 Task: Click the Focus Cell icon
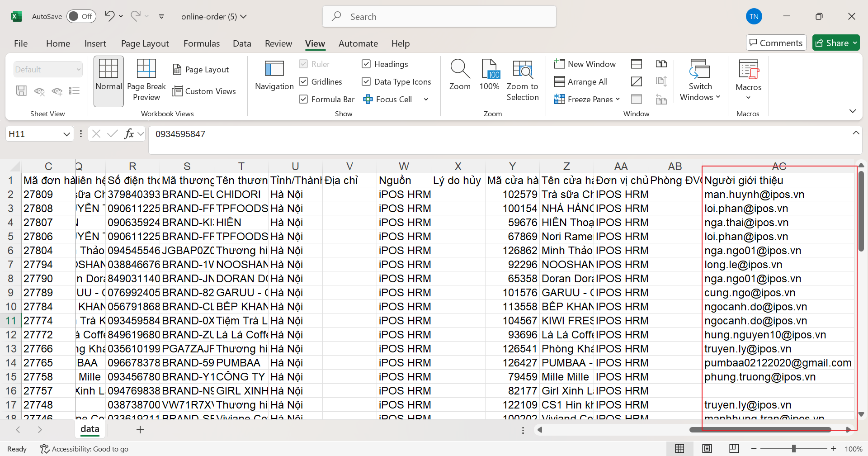[x=368, y=100]
